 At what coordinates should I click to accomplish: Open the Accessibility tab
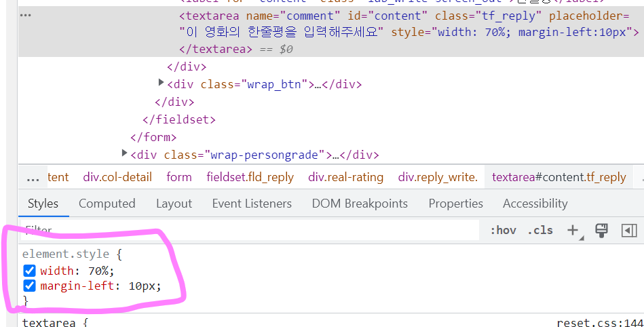click(x=535, y=204)
